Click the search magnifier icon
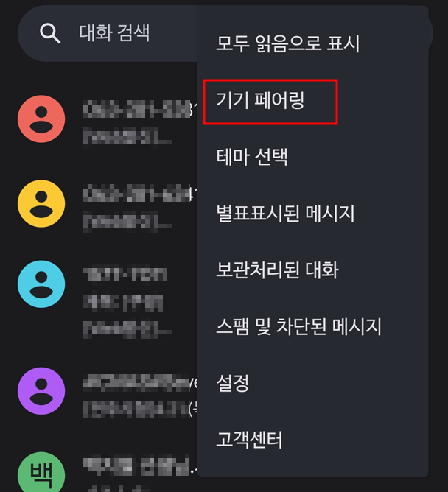448x492 pixels. click(x=50, y=33)
